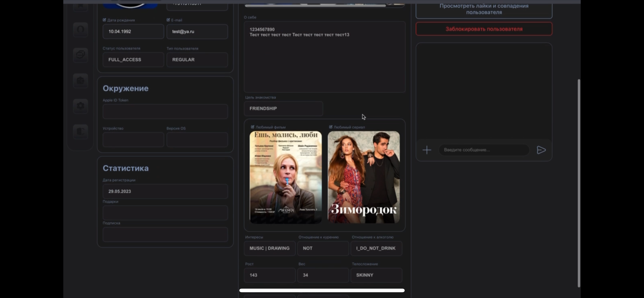
Task: Click the Телосложение label
Action: tap(365, 264)
